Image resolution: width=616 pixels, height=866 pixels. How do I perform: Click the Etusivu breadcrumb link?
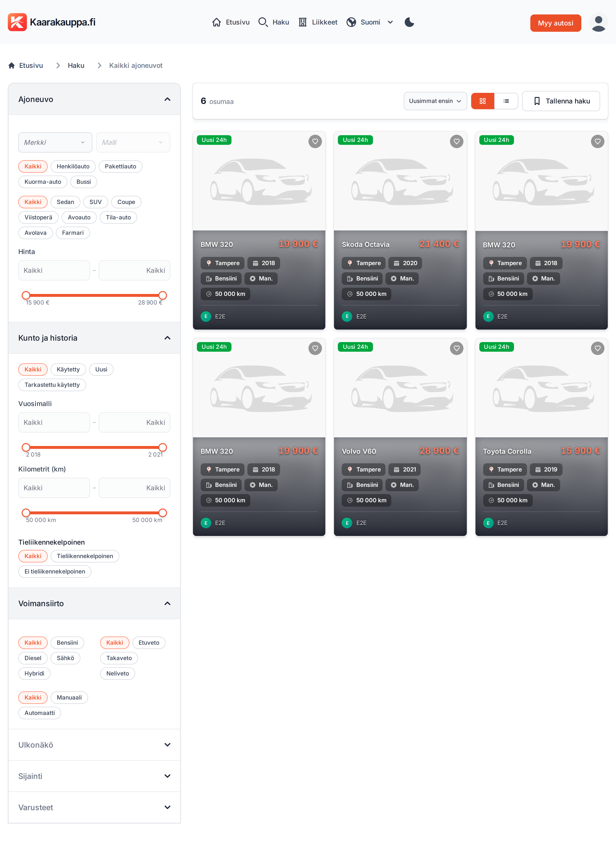coord(31,66)
